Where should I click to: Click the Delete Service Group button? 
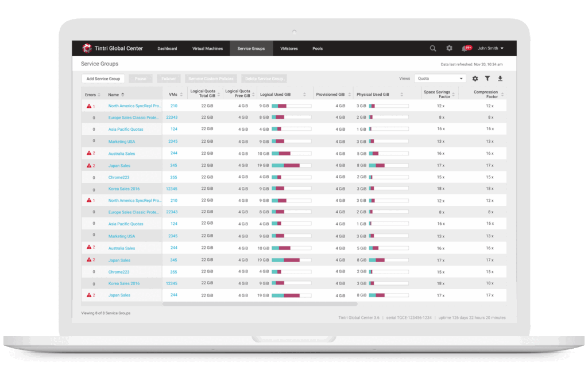(264, 79)
